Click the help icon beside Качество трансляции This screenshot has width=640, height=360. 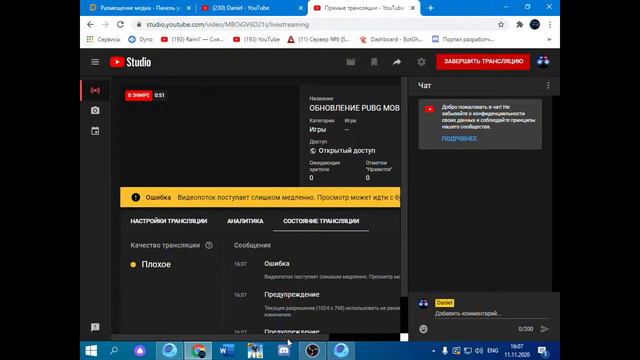209,245
